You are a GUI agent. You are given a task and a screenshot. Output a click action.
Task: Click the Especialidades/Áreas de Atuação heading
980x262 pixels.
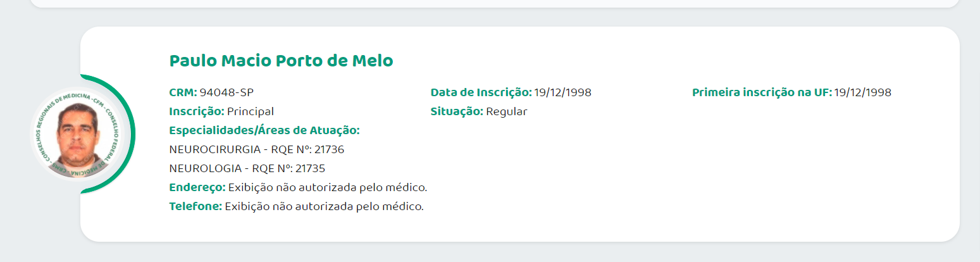coord(264,130)
